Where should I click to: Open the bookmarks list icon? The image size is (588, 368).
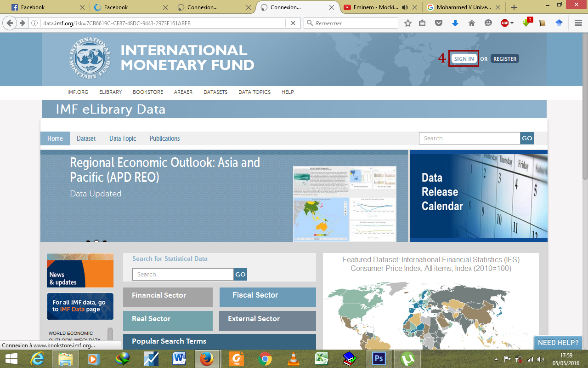pyautogui.click(x=422, y=23)
